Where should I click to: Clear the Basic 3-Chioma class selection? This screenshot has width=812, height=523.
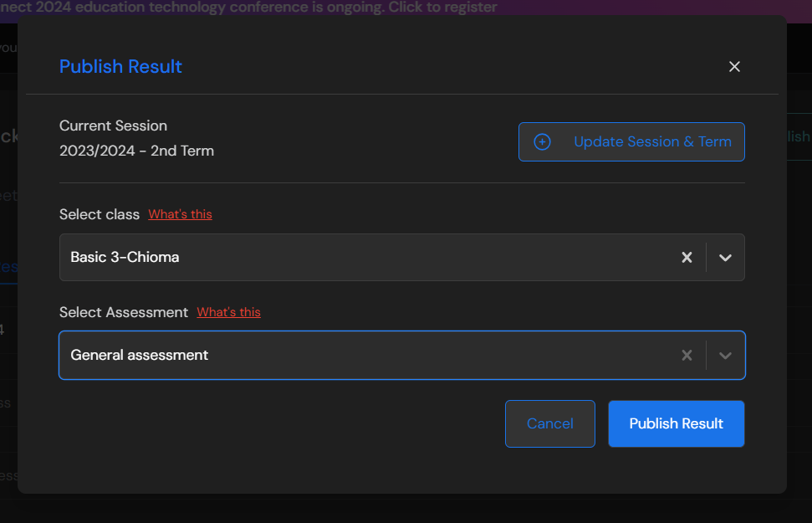tap(687, 258)
